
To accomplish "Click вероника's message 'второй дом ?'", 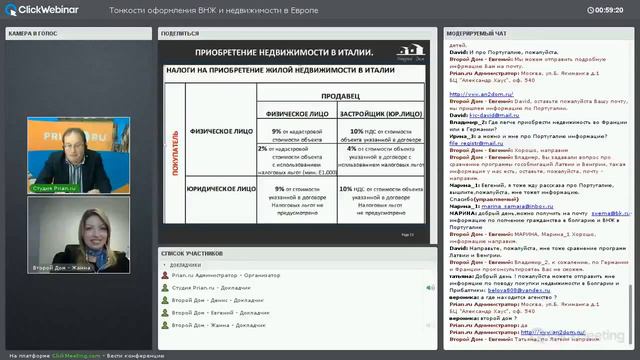I will pyautogui.click(x=483, y=318).
